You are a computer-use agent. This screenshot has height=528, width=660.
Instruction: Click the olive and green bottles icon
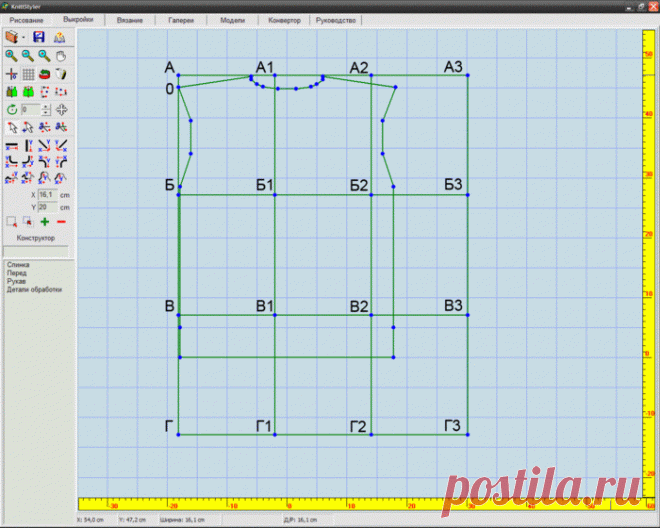point(11,91)
